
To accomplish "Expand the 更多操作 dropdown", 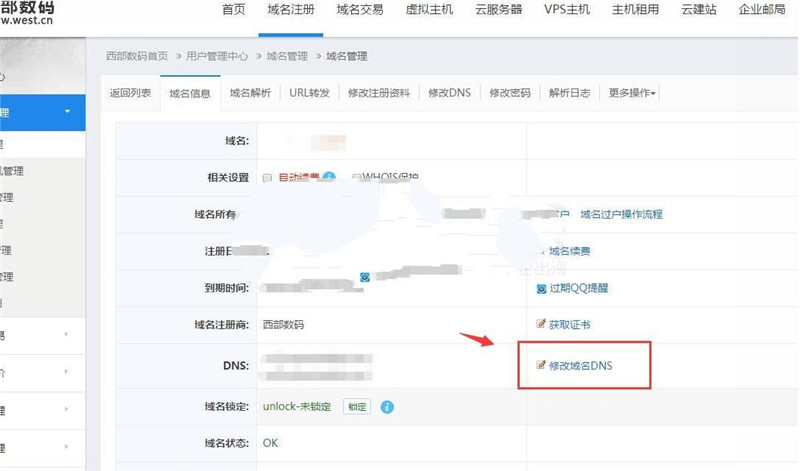I will [x=632, y=93].
